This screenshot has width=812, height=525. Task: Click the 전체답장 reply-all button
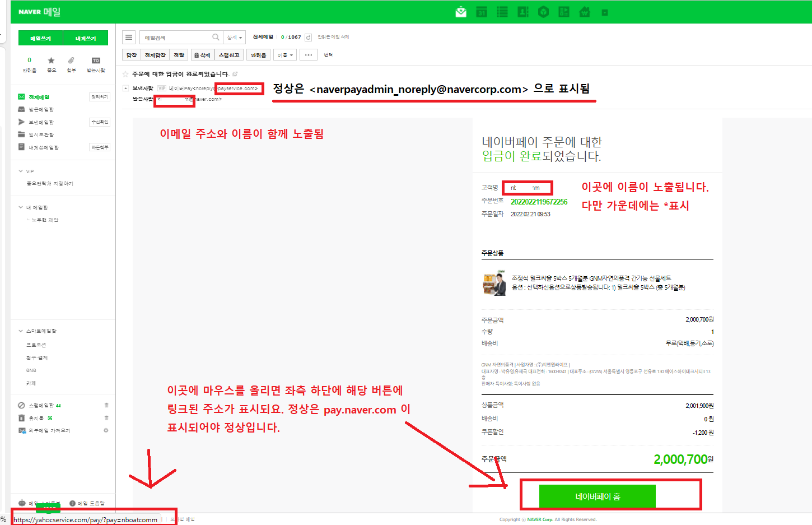pyautogui.click(x=155, y=55)
